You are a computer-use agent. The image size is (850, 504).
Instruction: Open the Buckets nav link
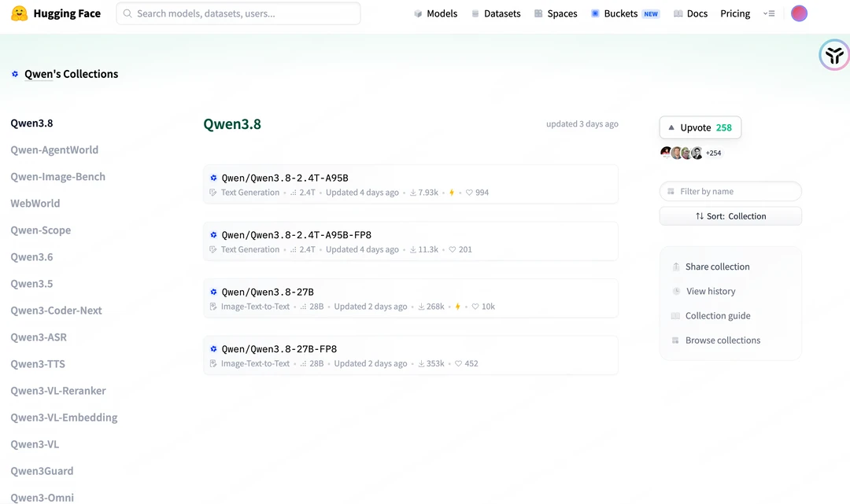(624, 13)
